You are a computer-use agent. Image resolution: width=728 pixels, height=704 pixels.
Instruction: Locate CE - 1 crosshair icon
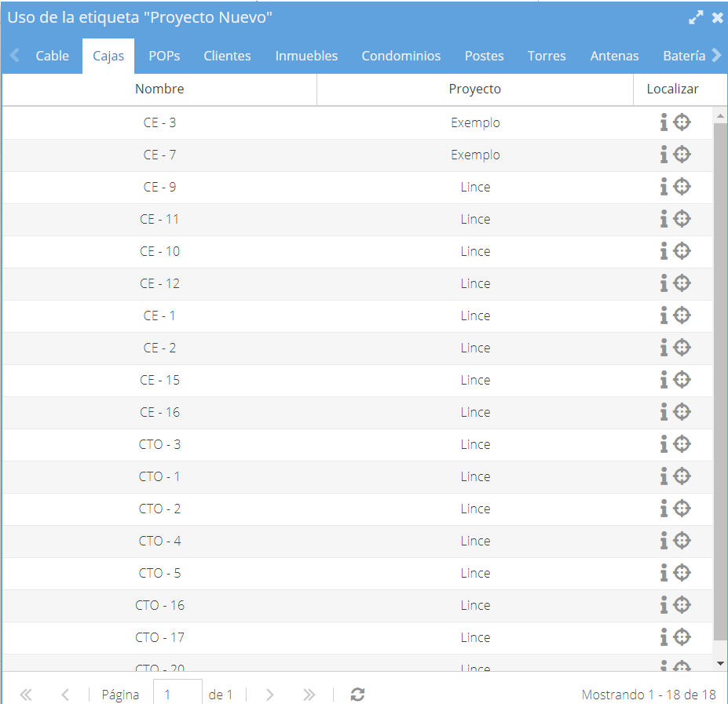[682, 316]
